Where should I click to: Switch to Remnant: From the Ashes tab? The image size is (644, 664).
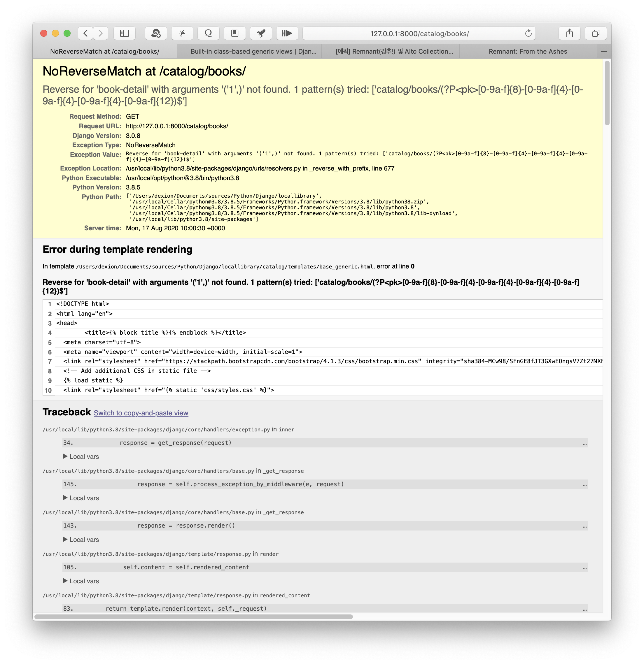tap(527, 52)
